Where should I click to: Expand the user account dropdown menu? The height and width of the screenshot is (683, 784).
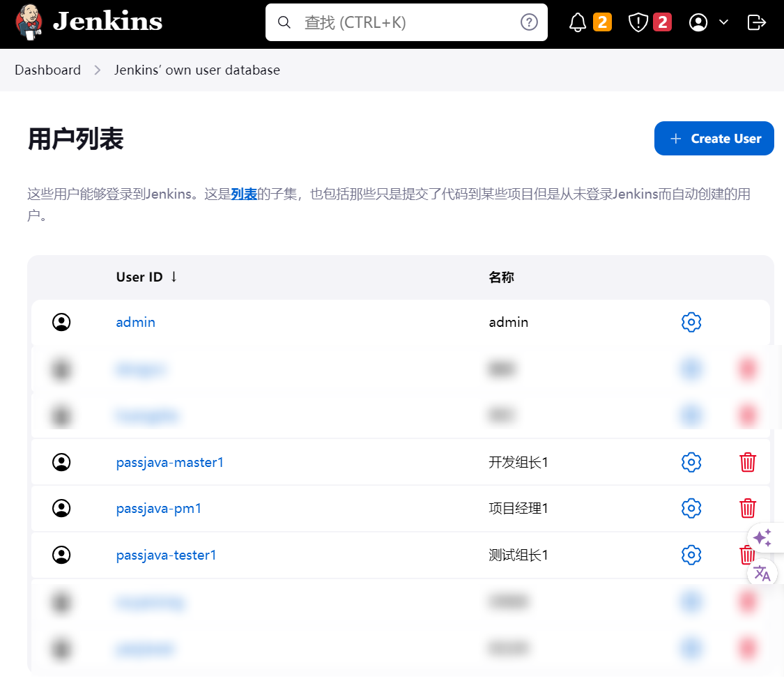pos(708,23)
